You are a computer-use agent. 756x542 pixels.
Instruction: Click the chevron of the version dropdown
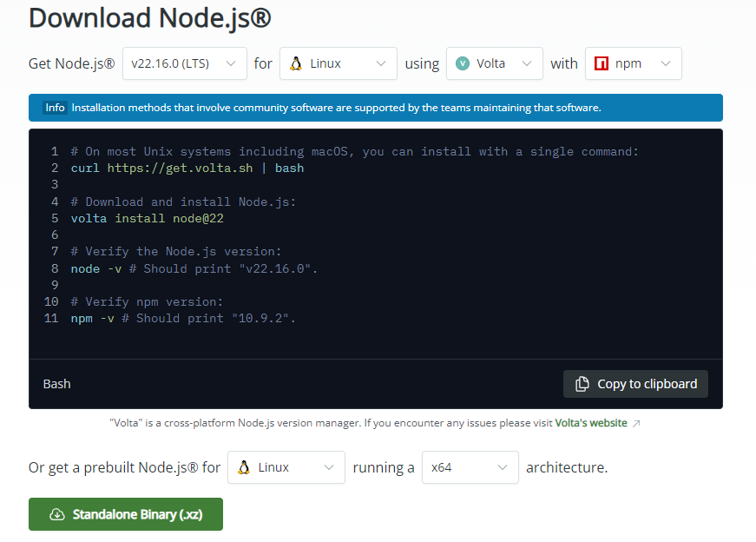(x=231, y=63)
